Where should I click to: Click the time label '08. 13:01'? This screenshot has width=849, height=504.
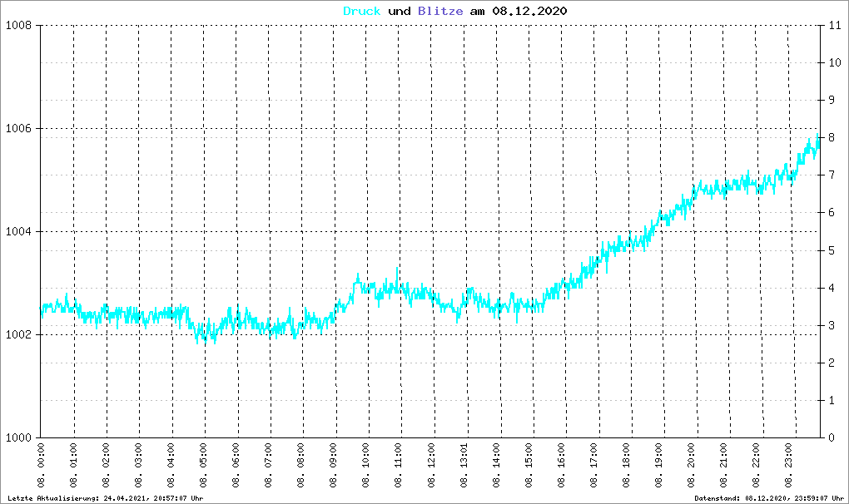tap(464, 465)
